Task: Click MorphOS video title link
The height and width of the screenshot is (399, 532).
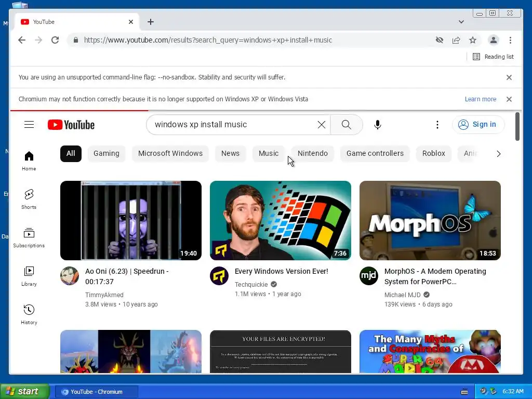Action: (435, 276)
